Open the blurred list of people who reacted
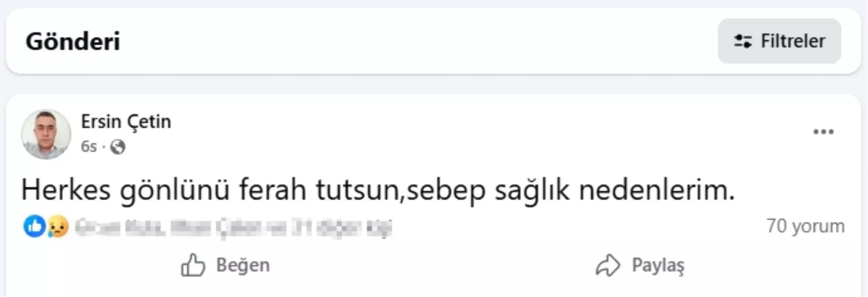 [x=233, y=227]
